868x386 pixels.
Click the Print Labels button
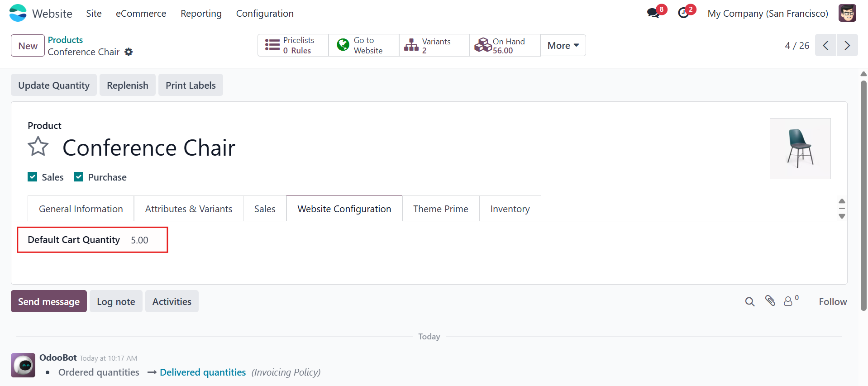point(191,85)
